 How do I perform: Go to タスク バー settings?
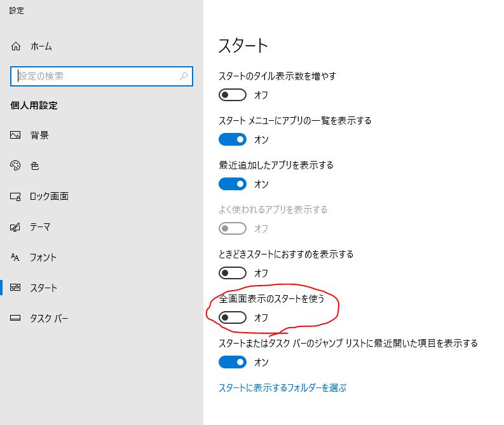click(x=49, y=319)
